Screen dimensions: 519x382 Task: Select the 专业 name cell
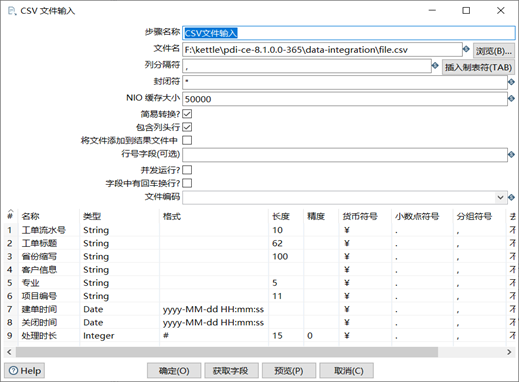49,283
